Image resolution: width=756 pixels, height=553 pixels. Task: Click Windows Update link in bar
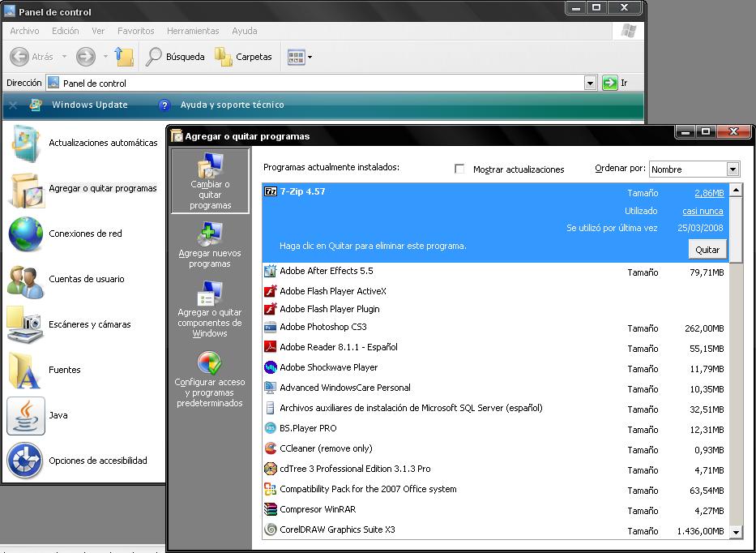click(x=89, y=105)
